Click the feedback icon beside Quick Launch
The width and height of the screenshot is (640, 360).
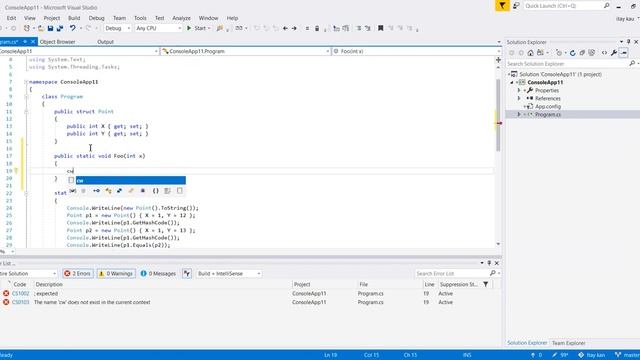click(516, 6)
